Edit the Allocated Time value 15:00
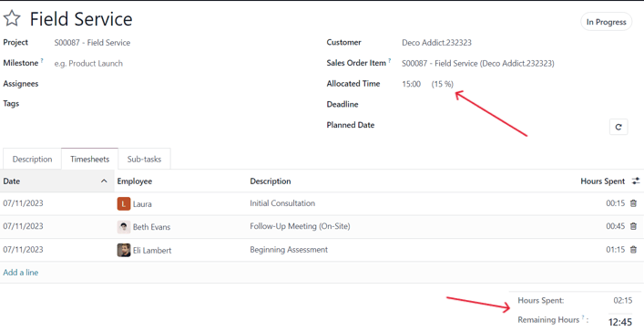Viewport: 644px width, 331px height. click(411, 84)
